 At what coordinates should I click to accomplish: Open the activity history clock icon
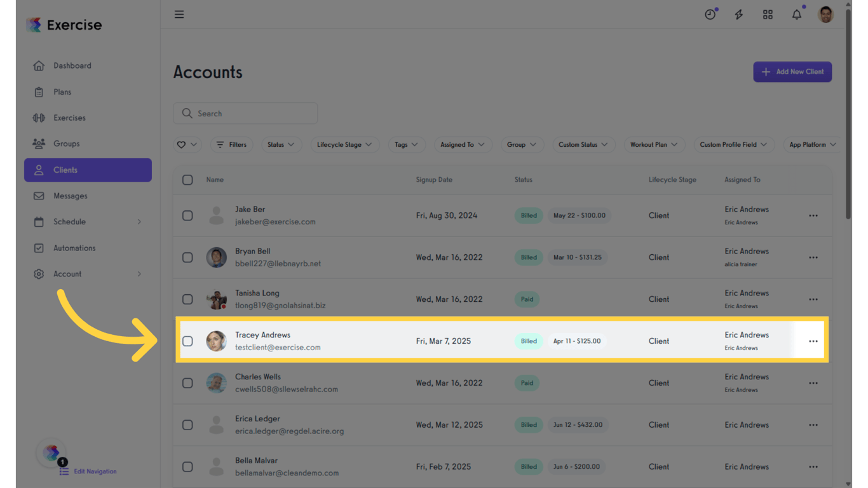coord(710,14)
